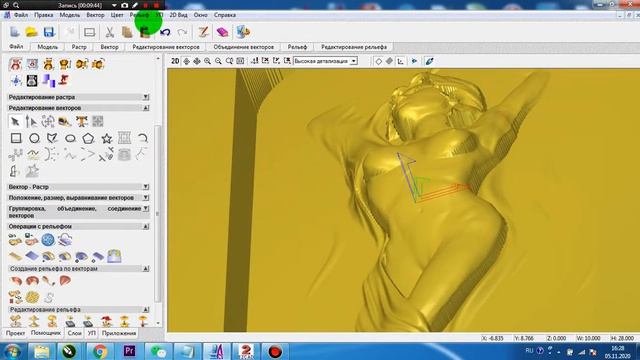Redo the undone action

[182, 32]
